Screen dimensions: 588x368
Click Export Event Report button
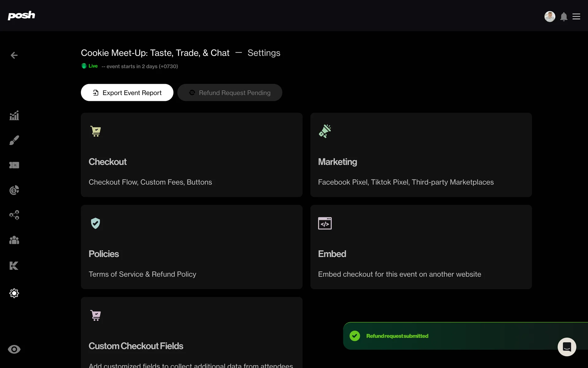point(127,93)
